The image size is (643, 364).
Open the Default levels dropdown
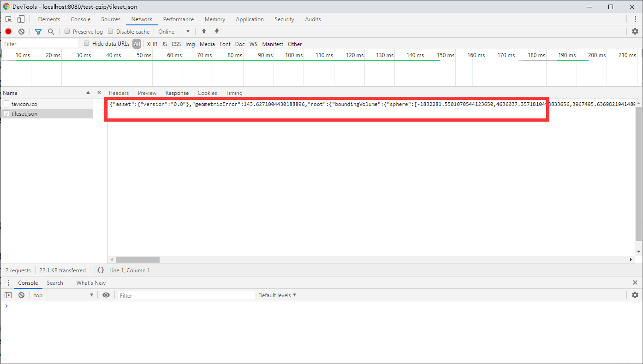coord(277,295)
